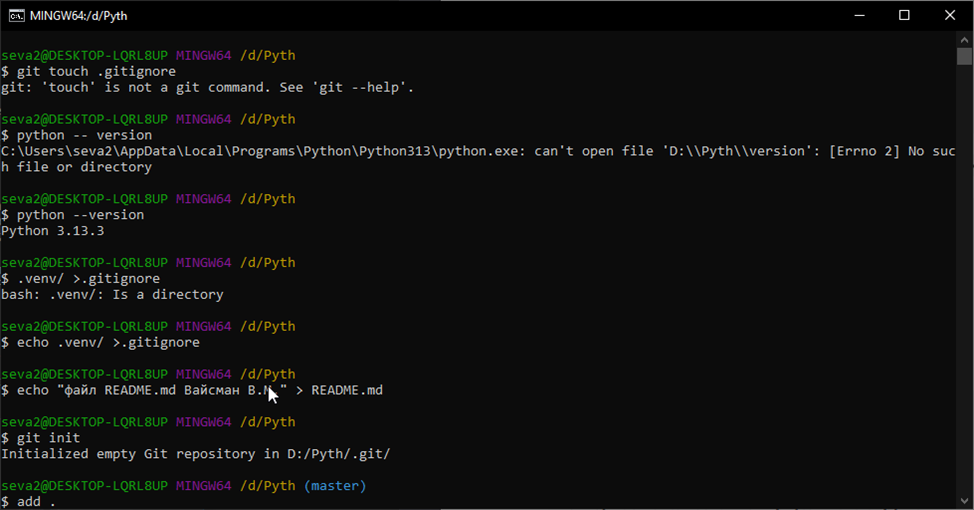Minimize the MINGW64 terminal window
974x510 pixels.
858,16
